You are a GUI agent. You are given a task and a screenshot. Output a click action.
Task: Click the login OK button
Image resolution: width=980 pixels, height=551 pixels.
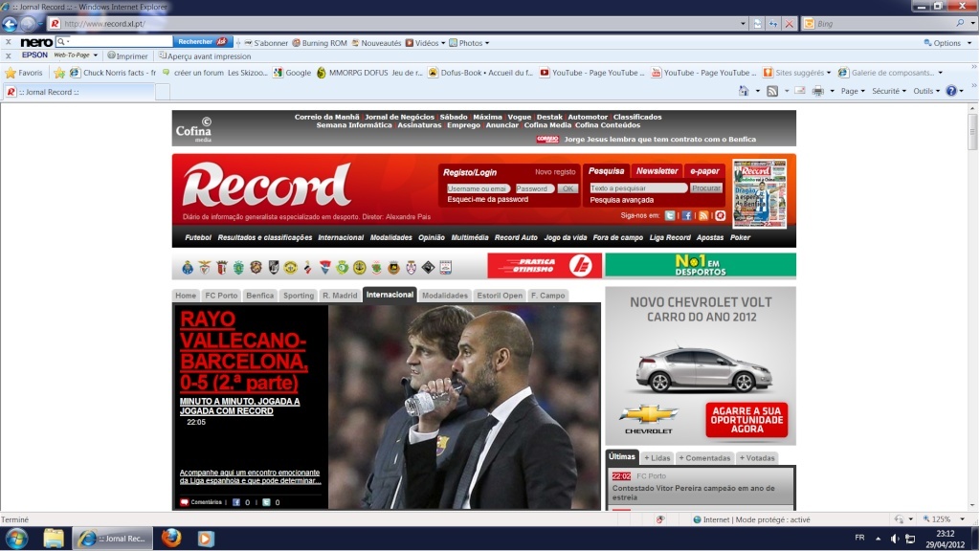tap(567, 188)
